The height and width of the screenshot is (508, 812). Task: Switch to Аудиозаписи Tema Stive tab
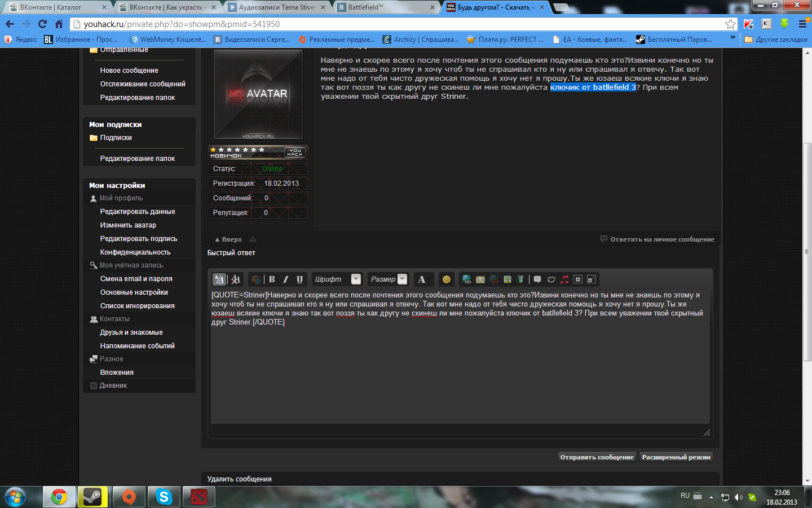coord(276,7)
